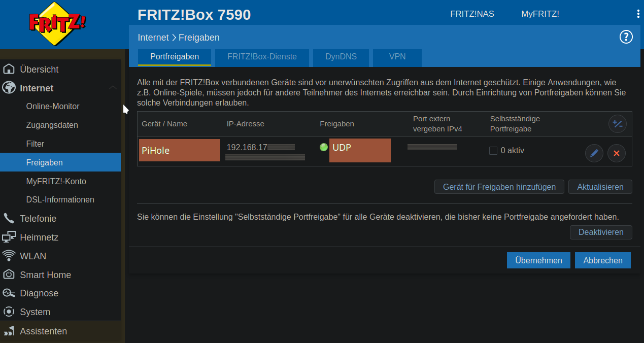This screenshot has width=644, height=343.
Task: Switch to the Portfreigaben tab
Action: tap(175, 57)
